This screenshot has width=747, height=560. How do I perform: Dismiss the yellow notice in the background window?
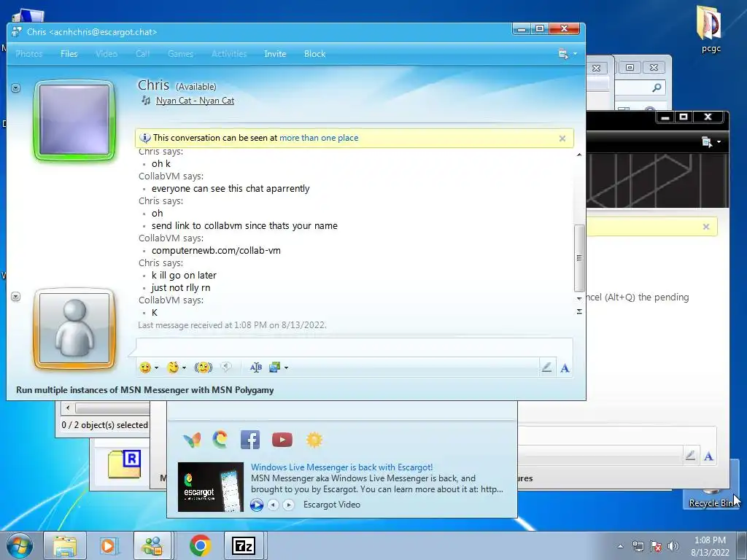[x=706, y=227]
